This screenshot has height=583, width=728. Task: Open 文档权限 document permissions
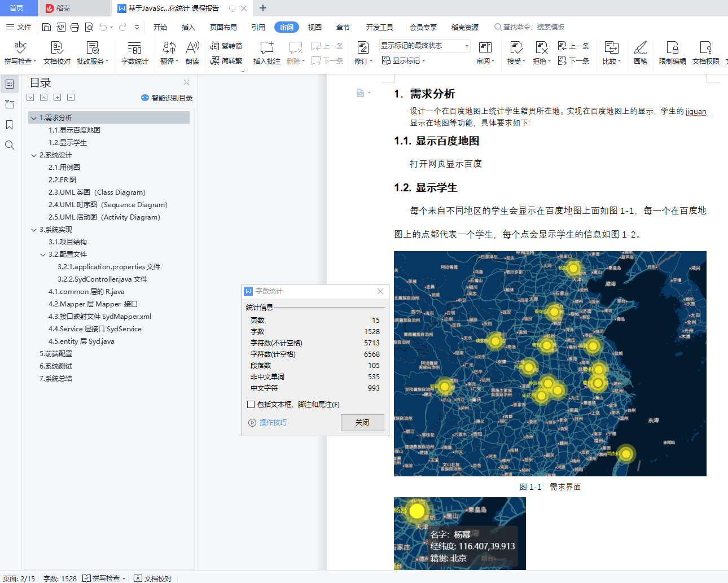pyautogui.click(x=706, y=53)
